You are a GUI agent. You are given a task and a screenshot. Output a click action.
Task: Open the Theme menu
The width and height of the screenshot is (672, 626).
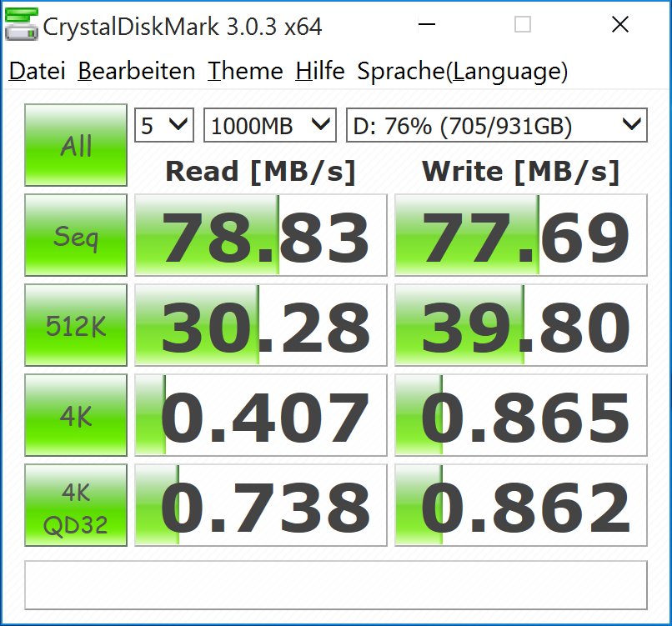point(245,71)
